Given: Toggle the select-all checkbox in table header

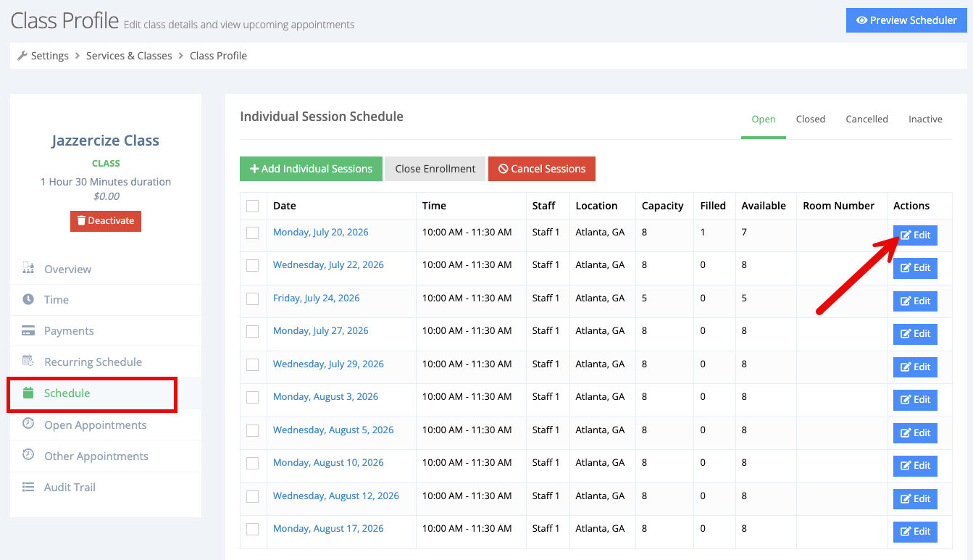Looking at the screenshot, I should click(x=252, y=206).
